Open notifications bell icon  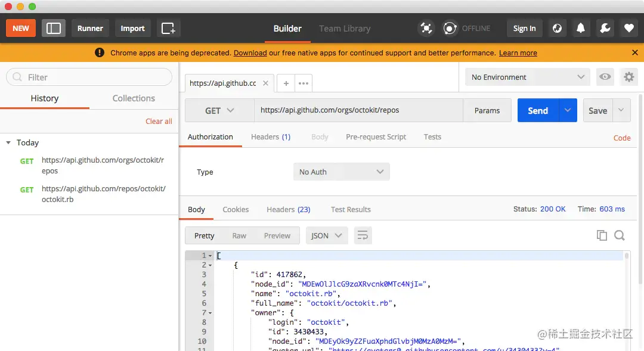coord(581,29)
